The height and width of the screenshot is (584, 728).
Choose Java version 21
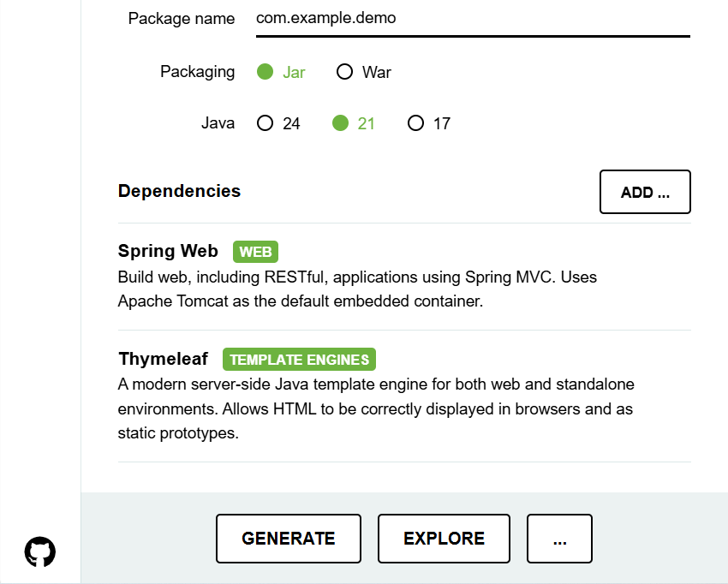click(341, 123)
